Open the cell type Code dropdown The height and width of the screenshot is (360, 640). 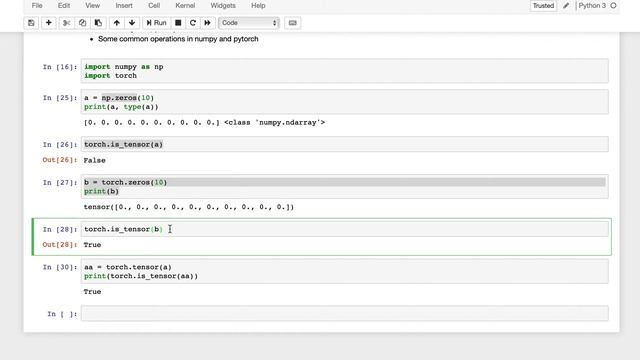coord(249,23)
